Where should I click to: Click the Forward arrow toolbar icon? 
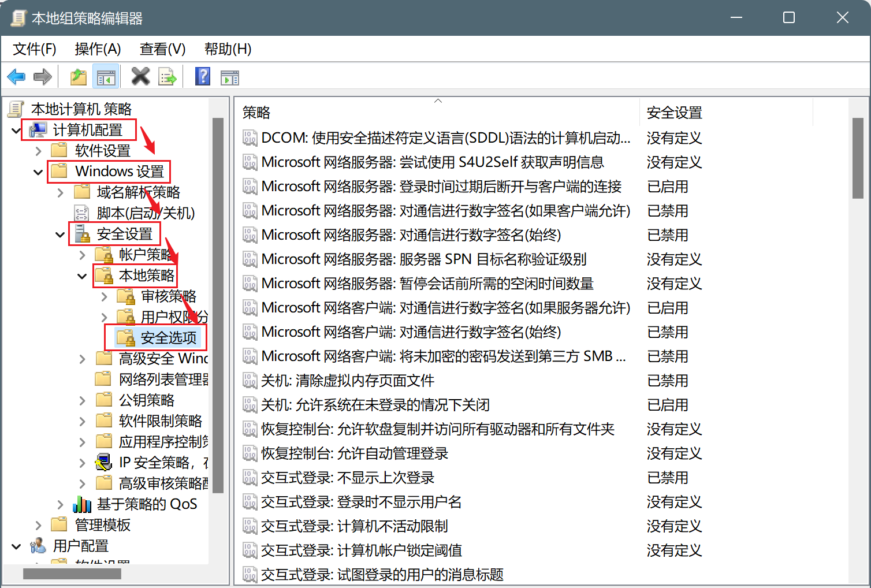pos(43,76)
